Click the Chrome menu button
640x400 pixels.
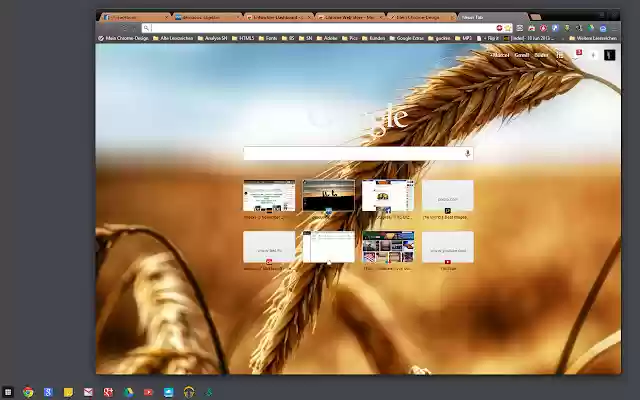pos(614,28)
